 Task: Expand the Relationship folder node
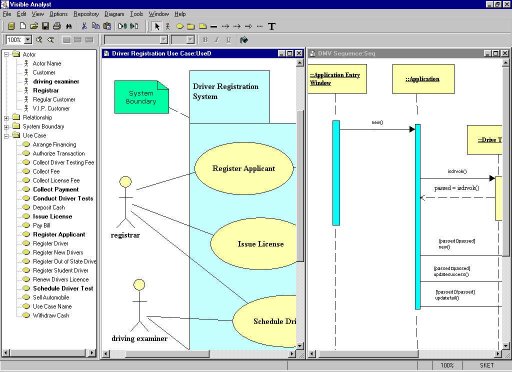(x=6, y=118)
